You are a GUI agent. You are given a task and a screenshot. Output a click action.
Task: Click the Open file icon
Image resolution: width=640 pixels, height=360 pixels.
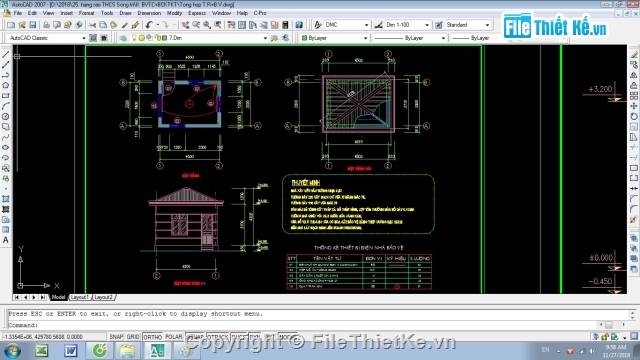22,25
